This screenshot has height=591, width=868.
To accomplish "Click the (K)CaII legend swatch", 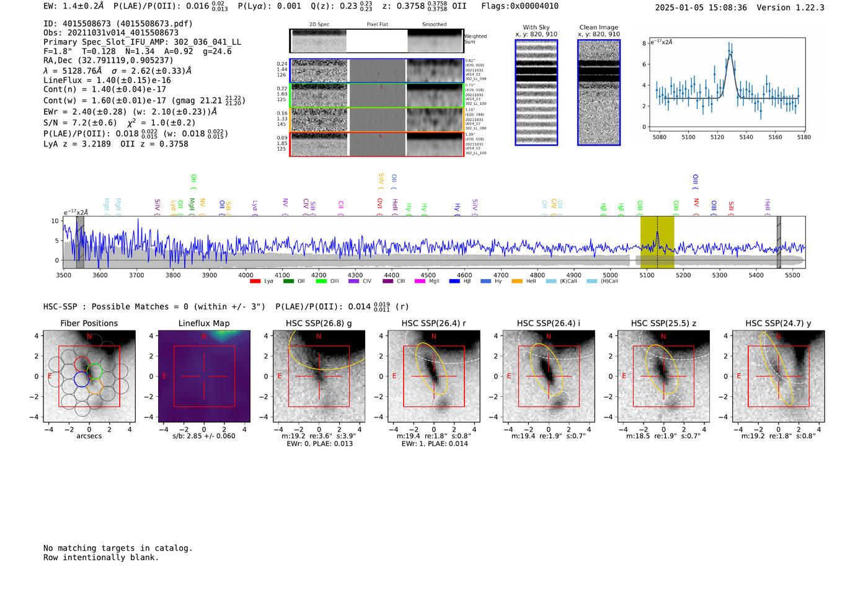I will [551, 282].
